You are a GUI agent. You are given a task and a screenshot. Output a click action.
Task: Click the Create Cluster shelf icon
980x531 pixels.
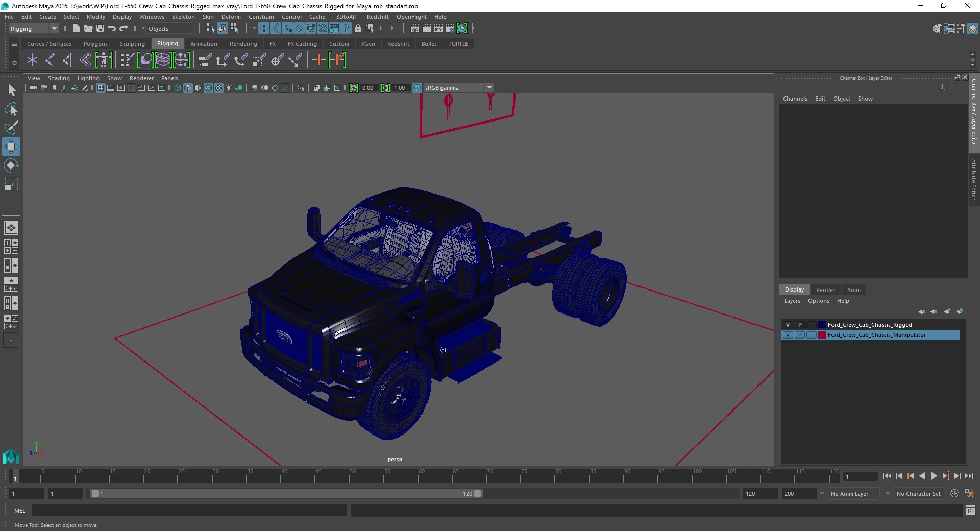point(181,60)
